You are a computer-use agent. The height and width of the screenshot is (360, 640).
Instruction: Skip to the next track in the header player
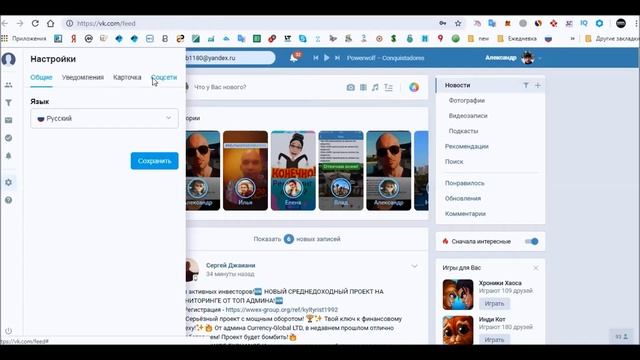pos(338,58)
